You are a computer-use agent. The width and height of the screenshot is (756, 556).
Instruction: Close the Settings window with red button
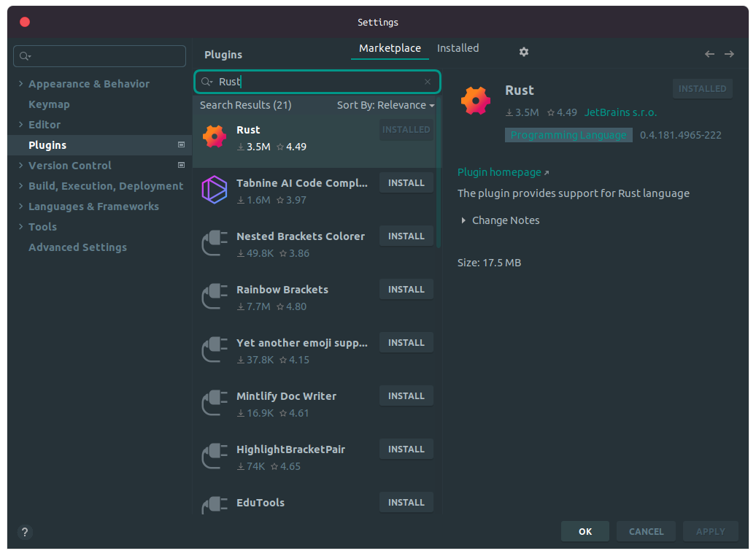[25, 22]
